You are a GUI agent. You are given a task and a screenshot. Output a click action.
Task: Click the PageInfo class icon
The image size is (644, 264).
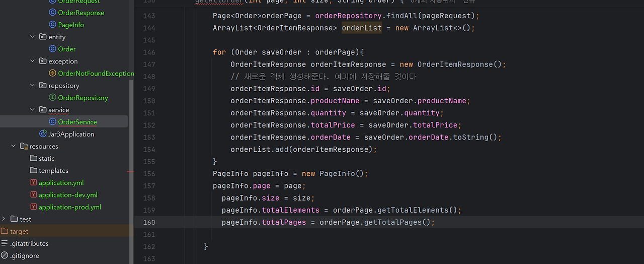point(53,25)
